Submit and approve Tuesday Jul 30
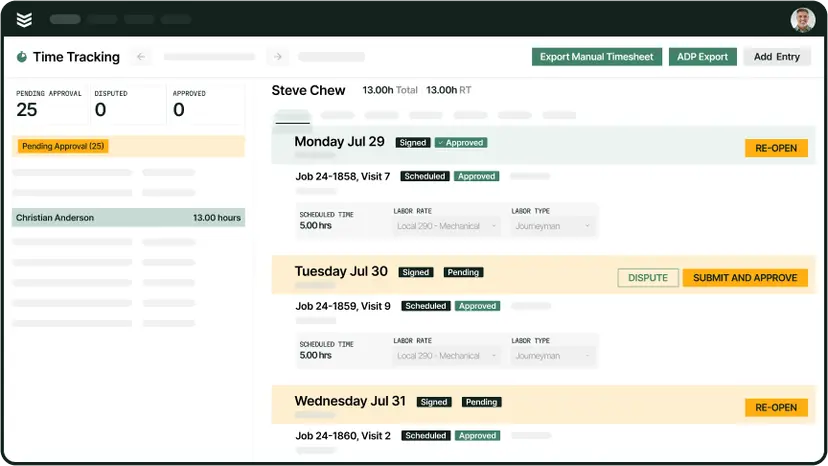828x466 pixels. [x=745, y=278]
